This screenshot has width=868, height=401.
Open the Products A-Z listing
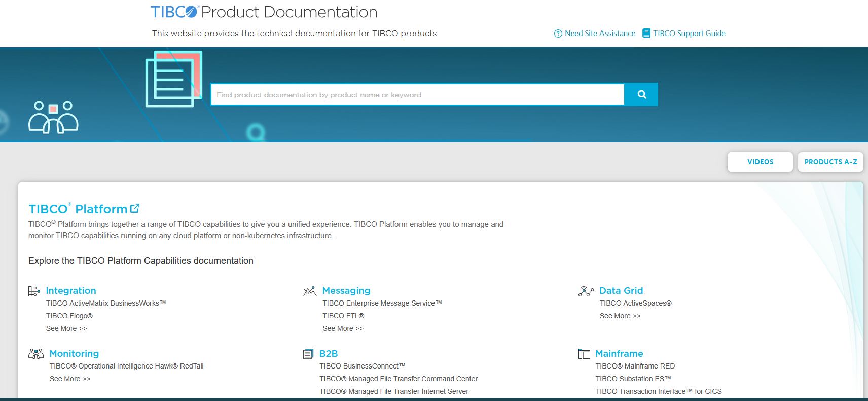coord(830,162)
